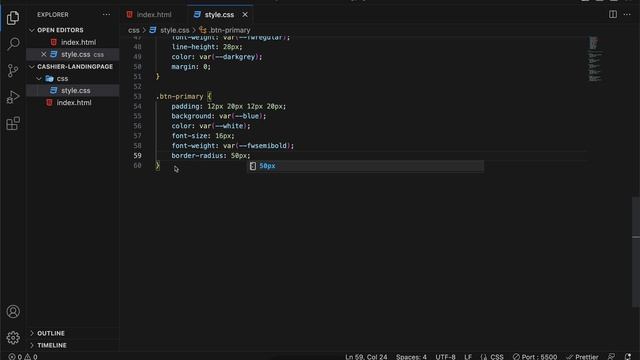The image size is (640, 360).
Task: Close the style.css tab
Action: [x=245, y=15]
